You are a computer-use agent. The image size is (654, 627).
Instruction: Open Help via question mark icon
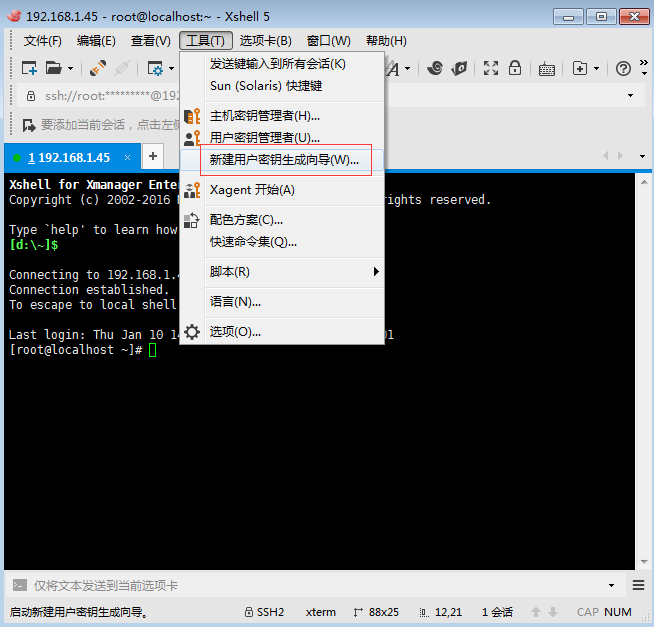(x=623, y=68)
